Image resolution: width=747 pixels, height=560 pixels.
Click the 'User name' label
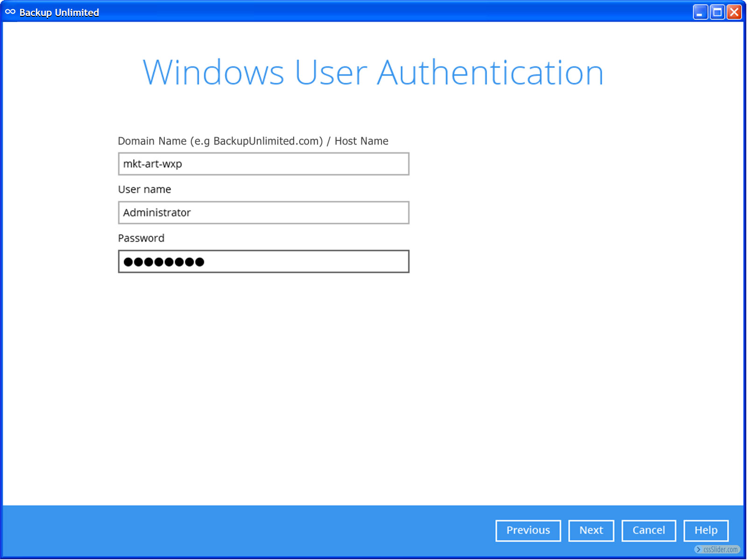click(x=144, y=189)
